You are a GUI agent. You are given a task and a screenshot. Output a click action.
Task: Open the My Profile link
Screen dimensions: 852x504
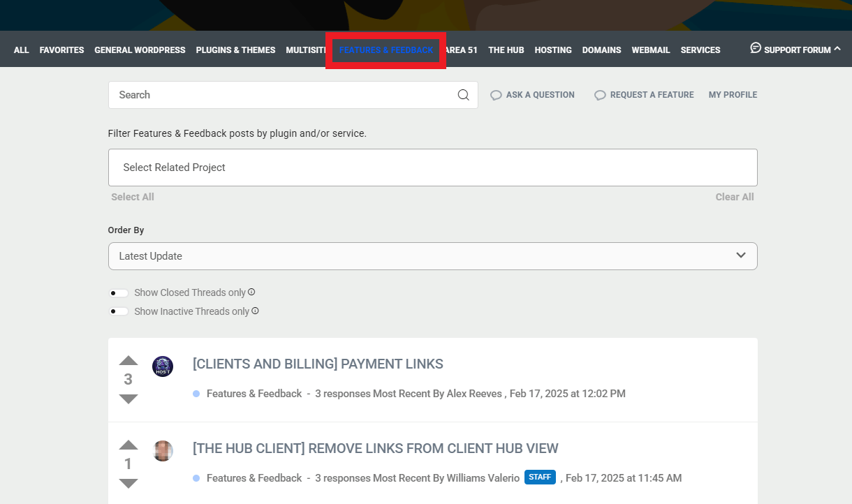[x=733, y=95]
